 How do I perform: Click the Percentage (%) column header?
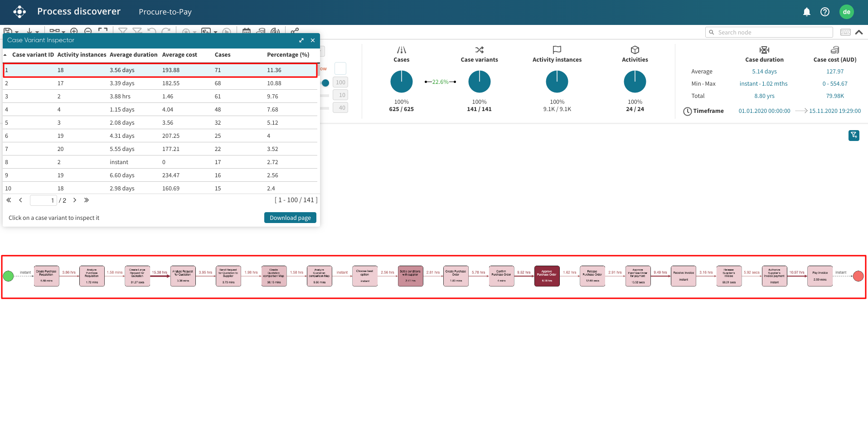(x=288, y=55)
